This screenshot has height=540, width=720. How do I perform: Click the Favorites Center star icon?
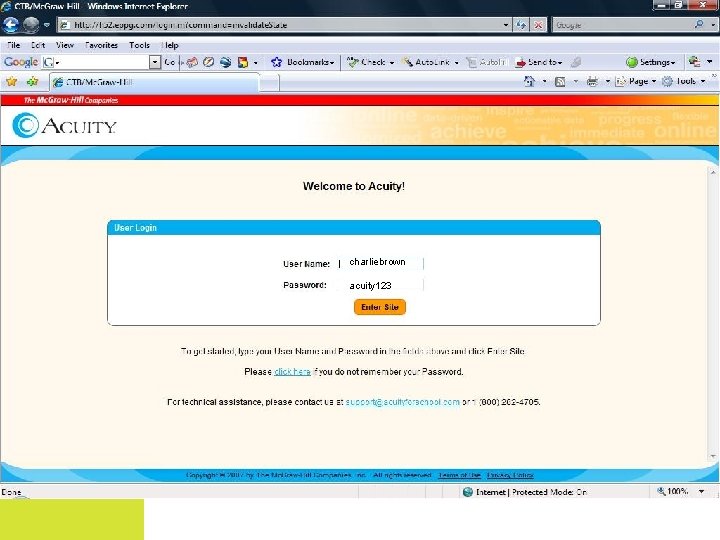tap(11, 82)
